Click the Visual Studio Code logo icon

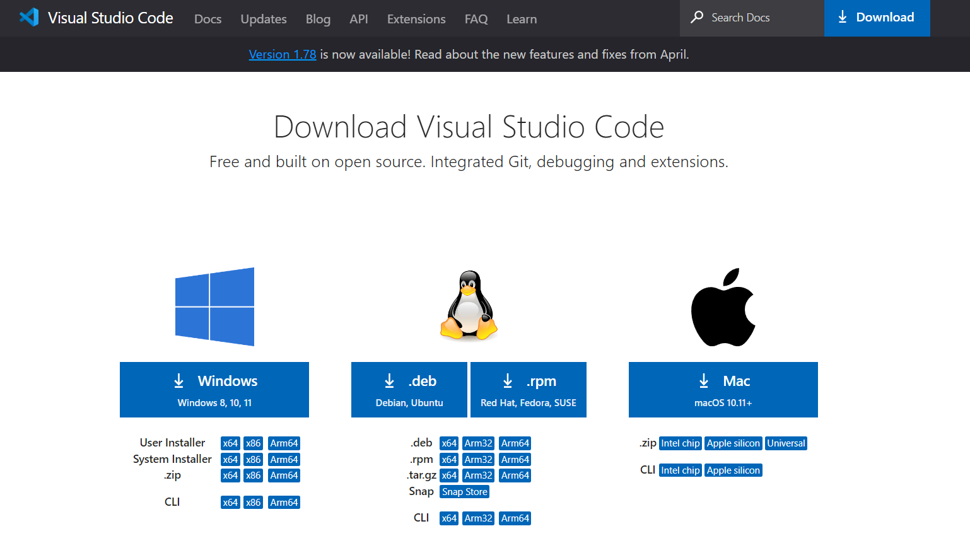click(29, 17)
